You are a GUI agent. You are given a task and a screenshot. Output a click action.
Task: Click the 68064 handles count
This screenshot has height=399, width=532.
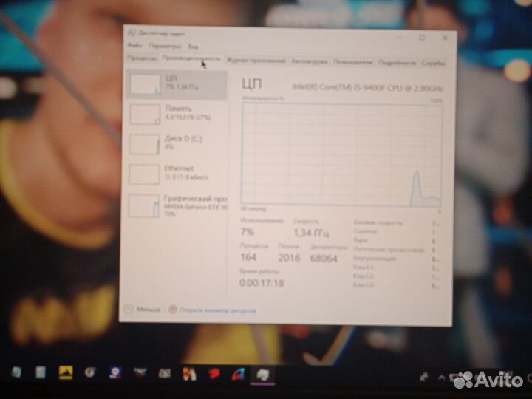(324, 259)
